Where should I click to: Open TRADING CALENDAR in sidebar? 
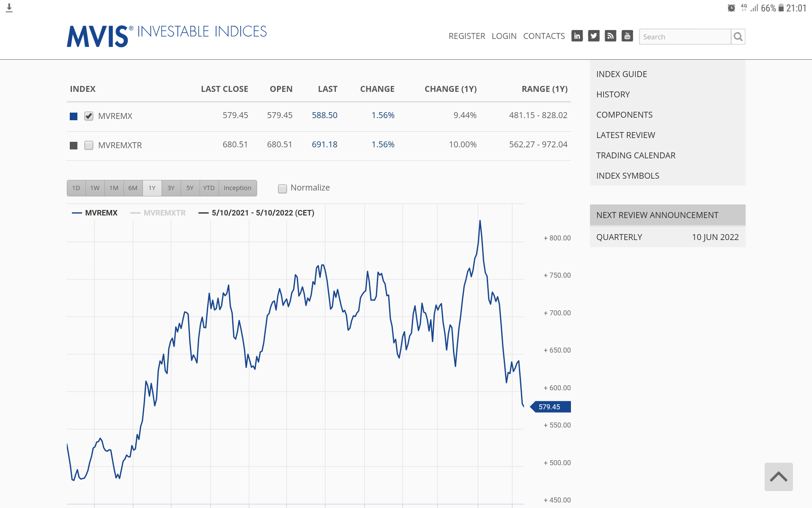click(x=636, y=155)
